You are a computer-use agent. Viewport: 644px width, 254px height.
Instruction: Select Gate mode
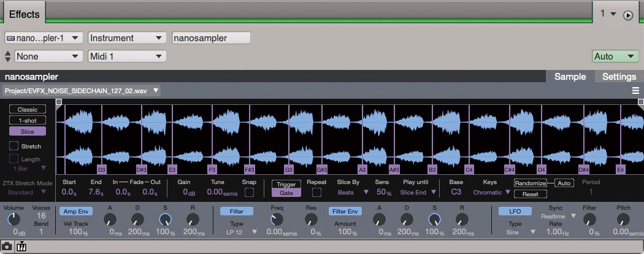click(x=286, y=193)
